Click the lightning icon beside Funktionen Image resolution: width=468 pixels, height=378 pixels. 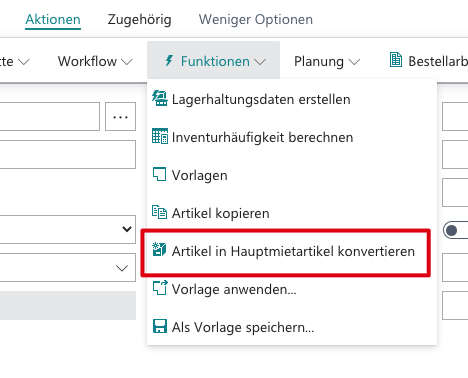[169, 61]
